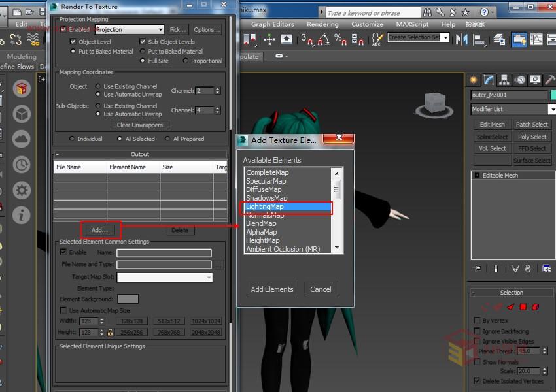Open the Curve Editor icon
The width and height of the screenshot is (556, 392).
click(x=536, y=39)
